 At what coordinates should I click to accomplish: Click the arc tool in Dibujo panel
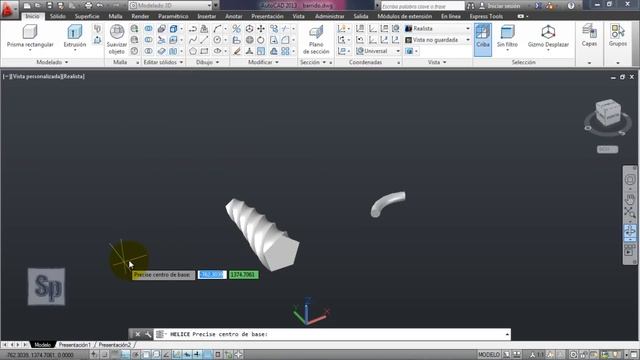coord(218,29)
